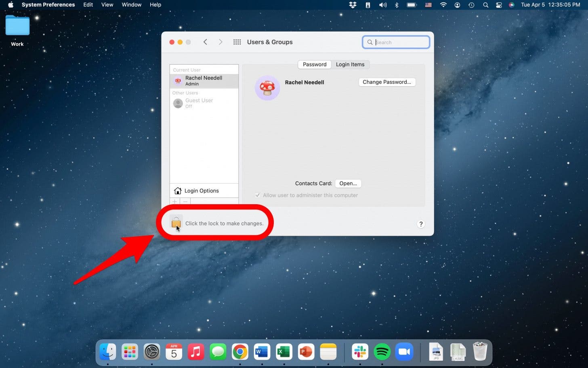This screenshot has width=588, height=368.
Task: Open the Help menu
Action: tap(155, 5)
